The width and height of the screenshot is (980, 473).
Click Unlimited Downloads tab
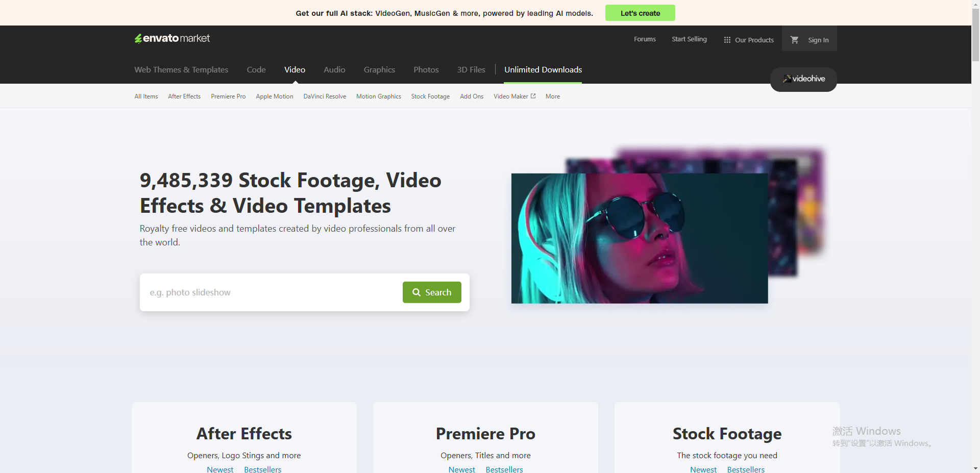pyautogui.click(x=543, y=69)
